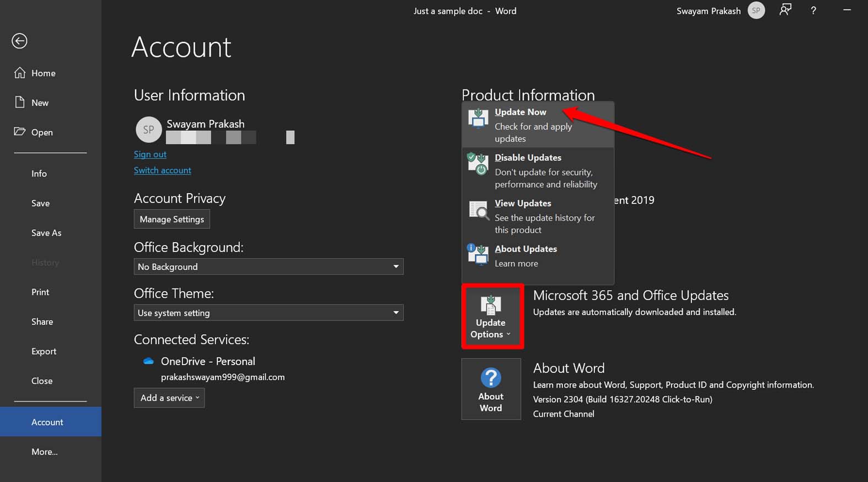The height and width of the screenshot is (482, 868).
Task: Open the Add a service dropdown
Action: (x=169, y=398)
